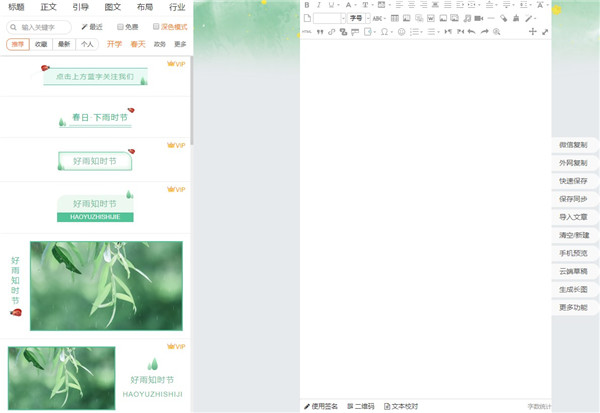Switch to the 正文 tab
Viewport: 600px width, 413px height.
pyautogui.click(x=49, y=7)
